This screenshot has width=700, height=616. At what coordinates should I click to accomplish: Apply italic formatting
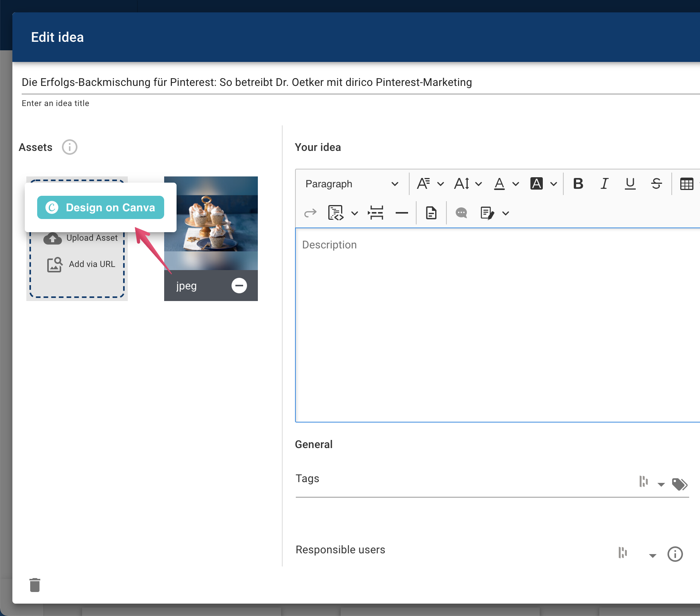(x=604, y=184)
